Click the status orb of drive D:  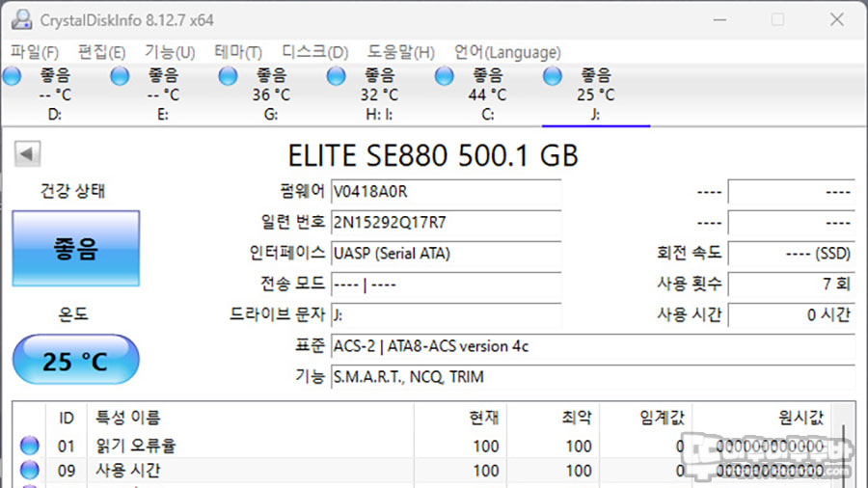pos(12,76)
